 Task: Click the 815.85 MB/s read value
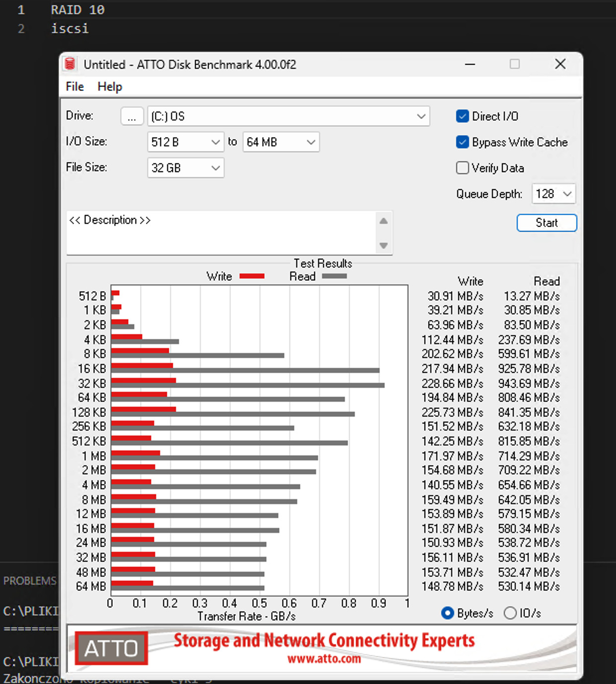[529, 441]
